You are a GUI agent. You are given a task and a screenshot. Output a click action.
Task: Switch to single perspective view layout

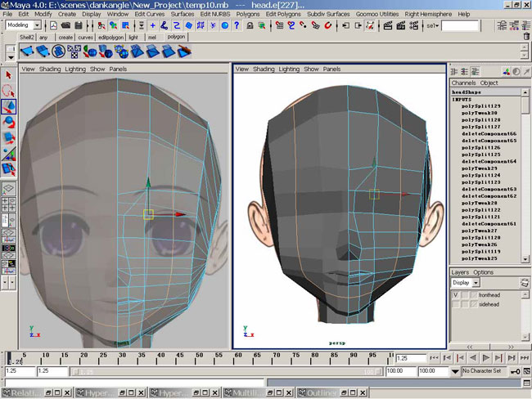point(8,189)
